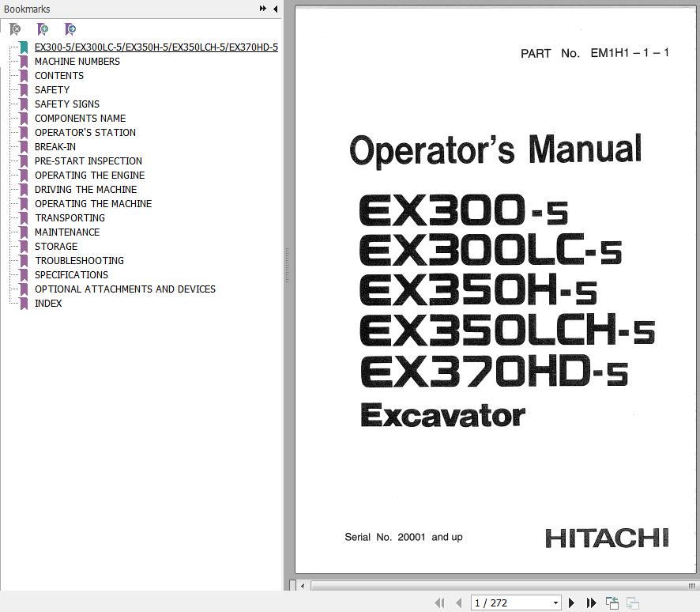Image resolution: width=700 pixels, height=612 pixels.
Task: Click the horizontal scrollbar under the document
Action: point(490,586)
